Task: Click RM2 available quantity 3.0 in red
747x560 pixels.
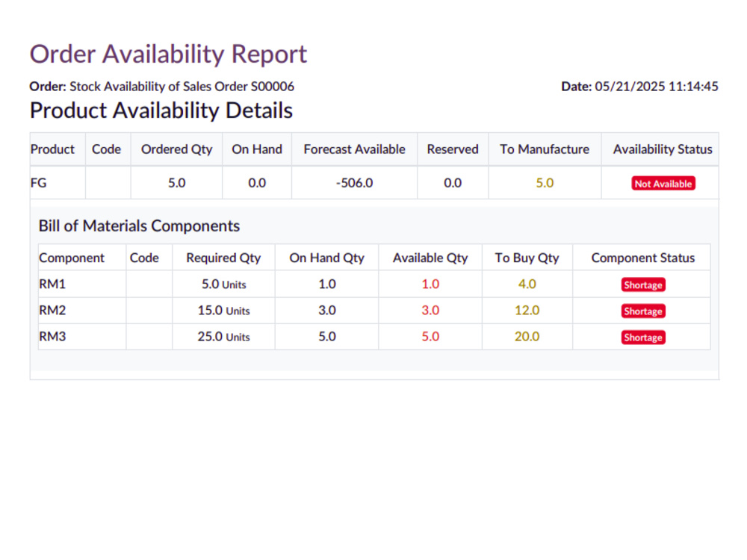Action: [x=430, y=311]
